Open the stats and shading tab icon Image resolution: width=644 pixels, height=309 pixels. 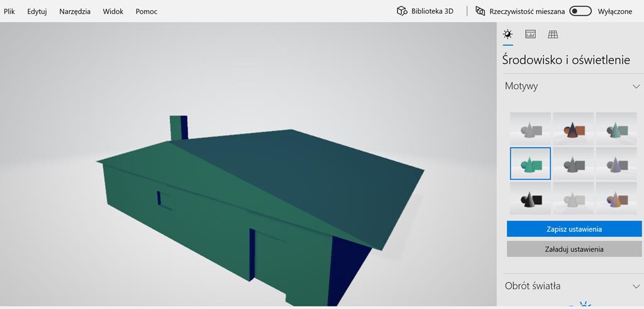click(x=530, y=35)
